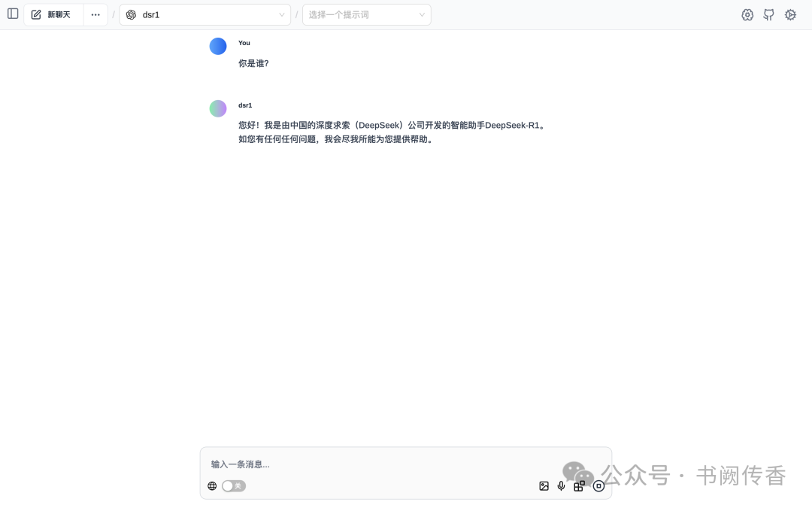Open the plugins grid icon in input bar
812x508 pixels.
(579, 485)
